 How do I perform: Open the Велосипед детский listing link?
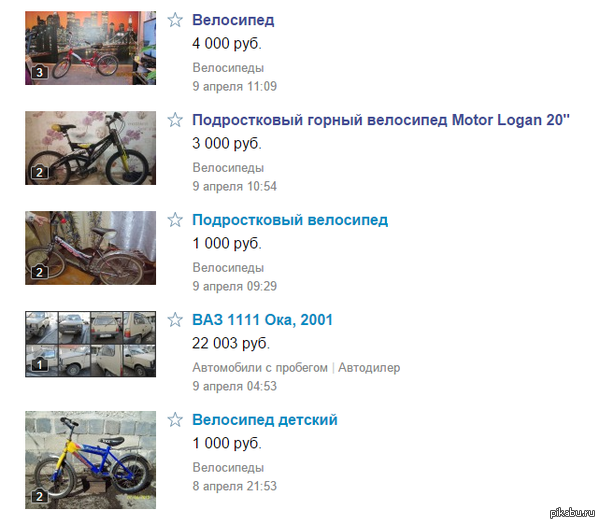click(x=265, y=420)
